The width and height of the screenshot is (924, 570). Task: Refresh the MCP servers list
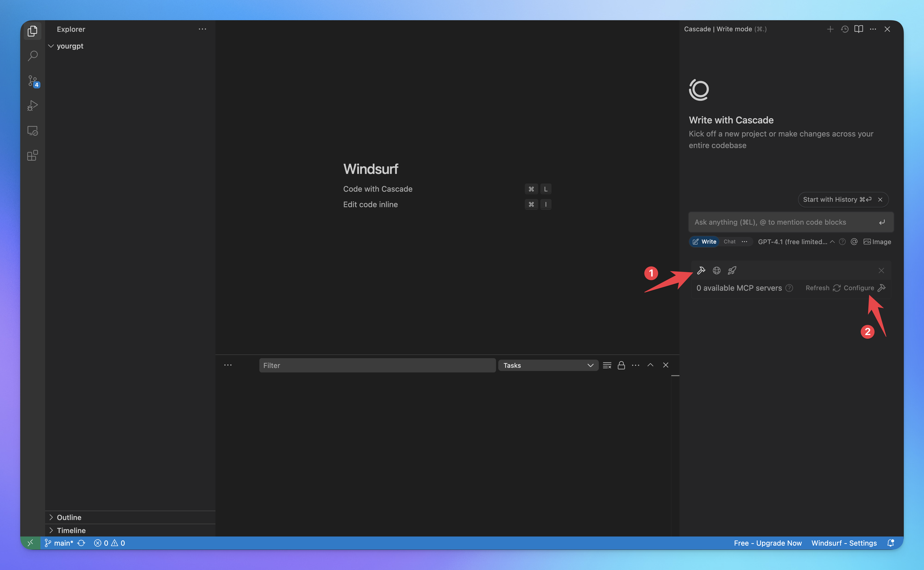coord(823,288)
